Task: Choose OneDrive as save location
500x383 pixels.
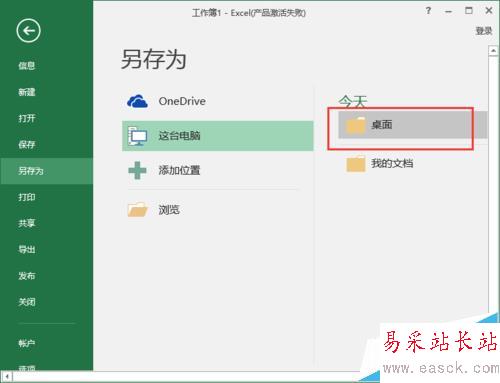Action: coord(218,101)
